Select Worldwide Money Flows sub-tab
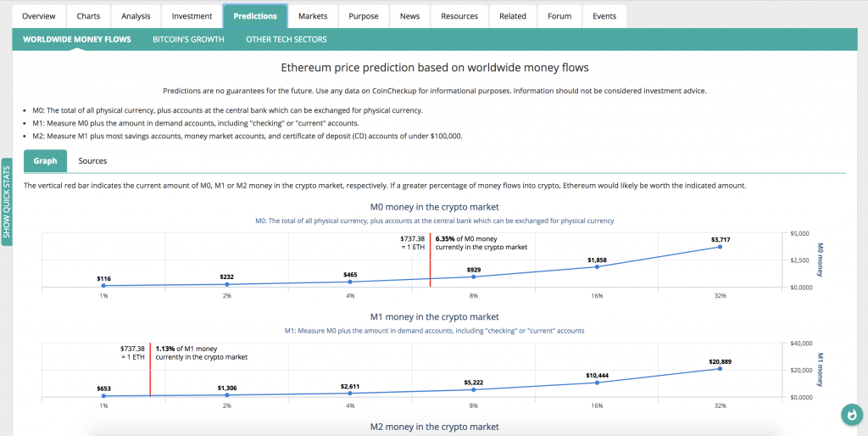The height and width of the screenshot is (436, 868). click(77, 39)
